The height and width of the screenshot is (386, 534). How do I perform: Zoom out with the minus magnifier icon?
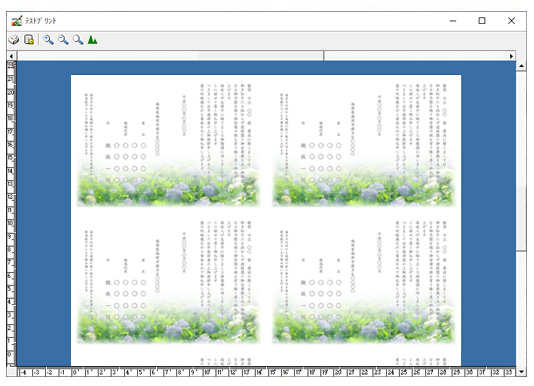(x=63, y=40)
